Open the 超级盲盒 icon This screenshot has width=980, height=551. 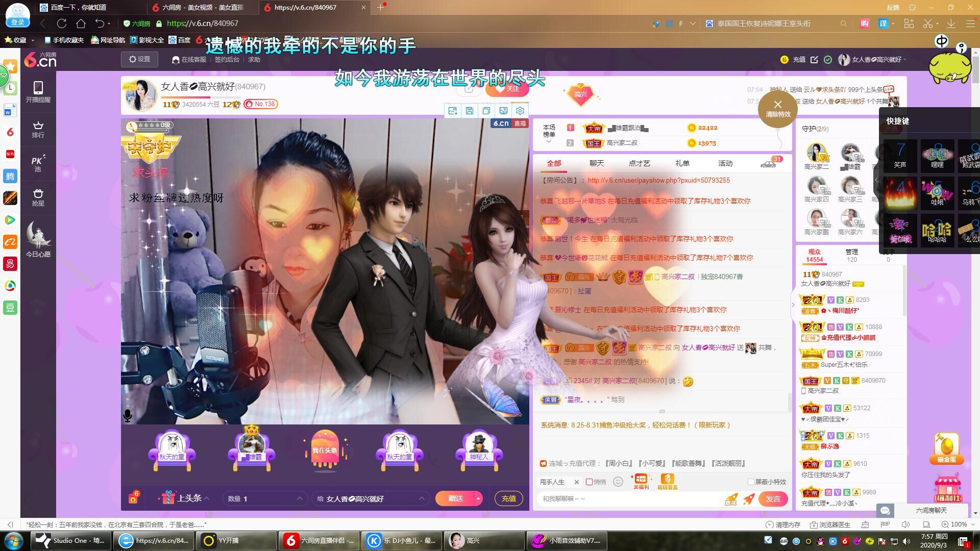(667, 481)
